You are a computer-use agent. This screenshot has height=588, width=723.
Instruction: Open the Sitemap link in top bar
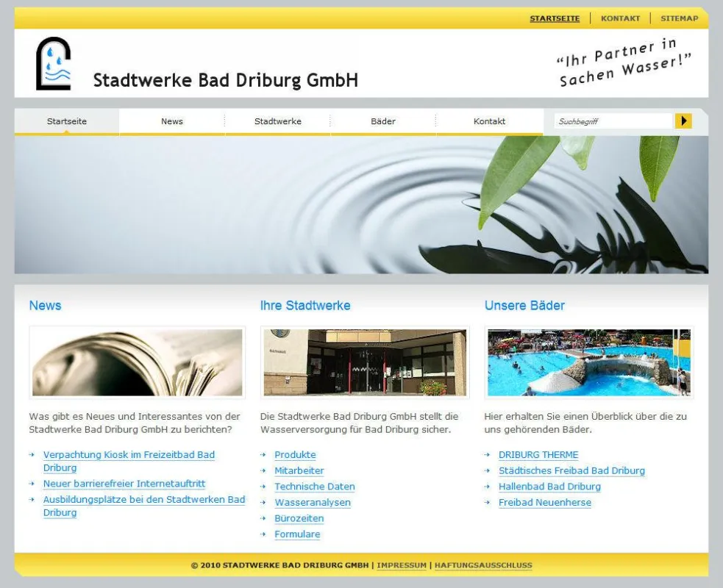click(x=679, y=18)
